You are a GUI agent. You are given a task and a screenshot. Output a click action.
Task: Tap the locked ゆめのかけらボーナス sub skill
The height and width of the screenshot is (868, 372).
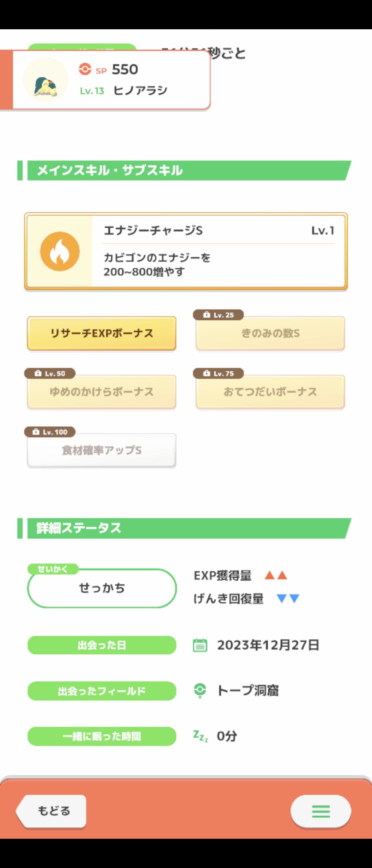(102, 392)
